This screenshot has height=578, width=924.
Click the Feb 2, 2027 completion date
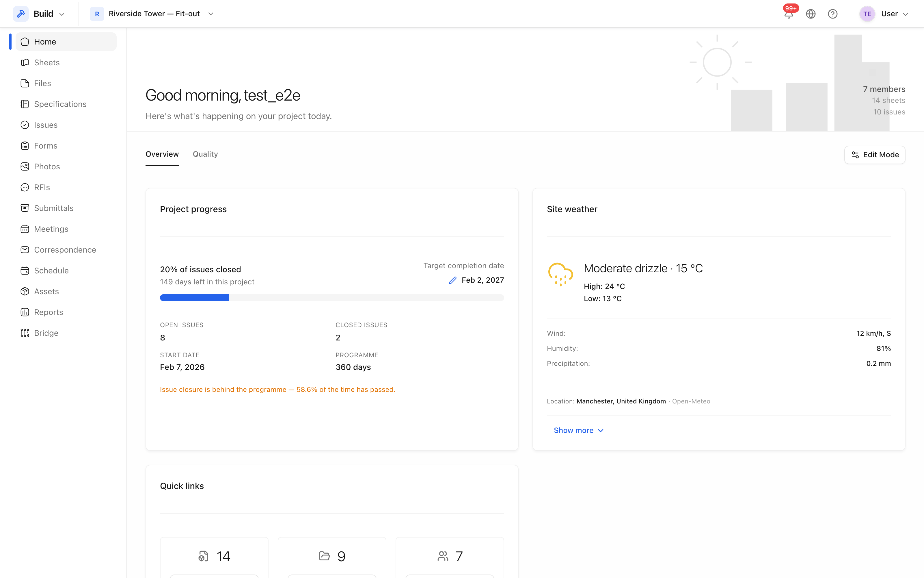pyautogui.click(x=483, y=280)
